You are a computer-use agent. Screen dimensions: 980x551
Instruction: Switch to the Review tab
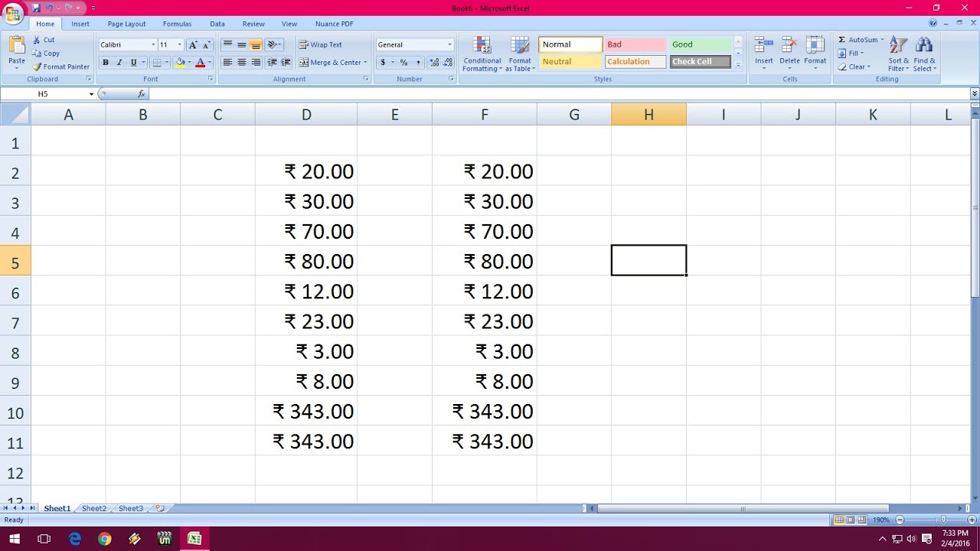click(x=253, y=24)
